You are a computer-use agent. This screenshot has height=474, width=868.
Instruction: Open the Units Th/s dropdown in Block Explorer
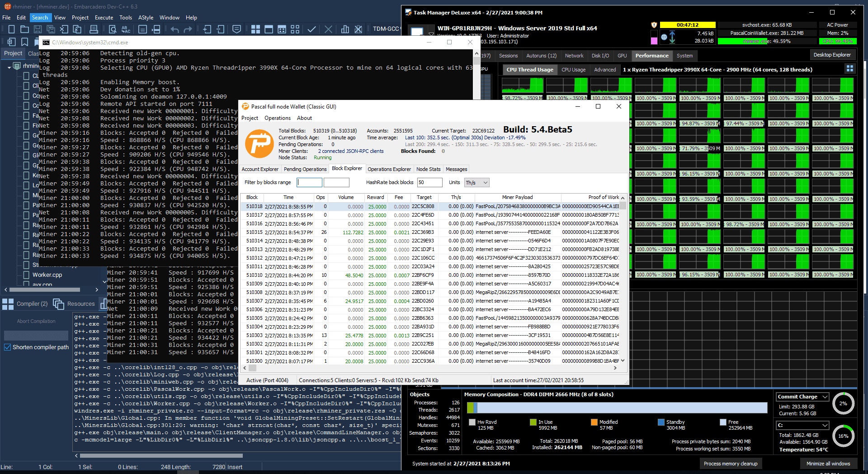[x=476, y=183]
